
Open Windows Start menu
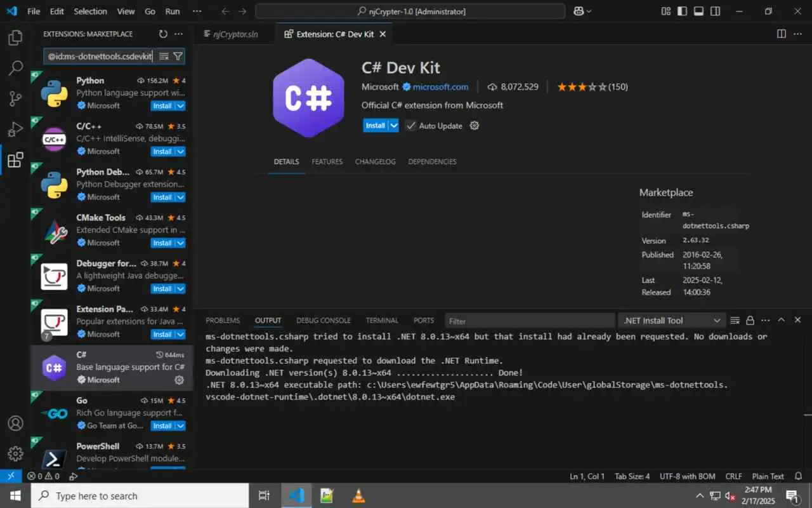pos(15,496)
